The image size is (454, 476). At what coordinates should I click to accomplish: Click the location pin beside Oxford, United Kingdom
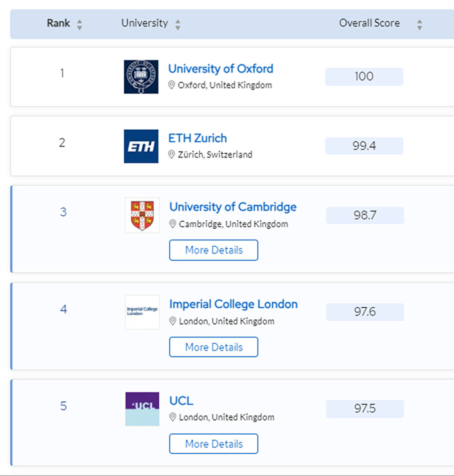click(171, 85)
